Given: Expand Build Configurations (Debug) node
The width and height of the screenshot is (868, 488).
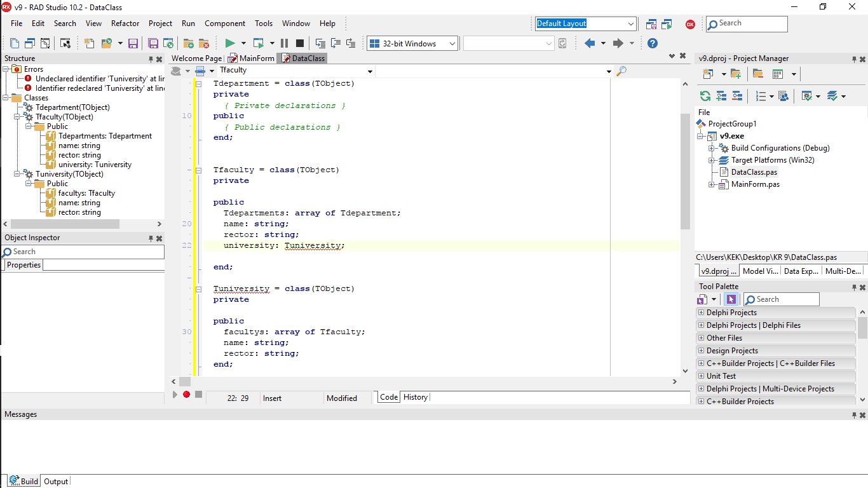Looking at the screenshot, I should coord(712,148).
